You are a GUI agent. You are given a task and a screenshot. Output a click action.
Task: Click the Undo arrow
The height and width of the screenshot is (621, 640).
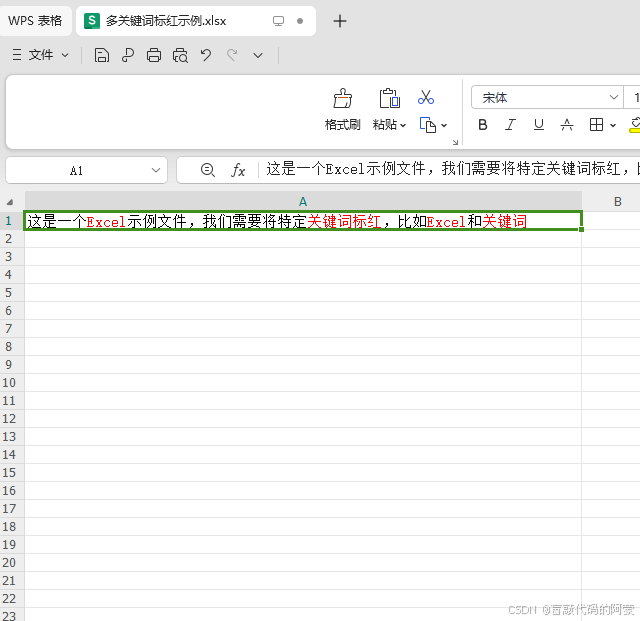coord(206,55)
